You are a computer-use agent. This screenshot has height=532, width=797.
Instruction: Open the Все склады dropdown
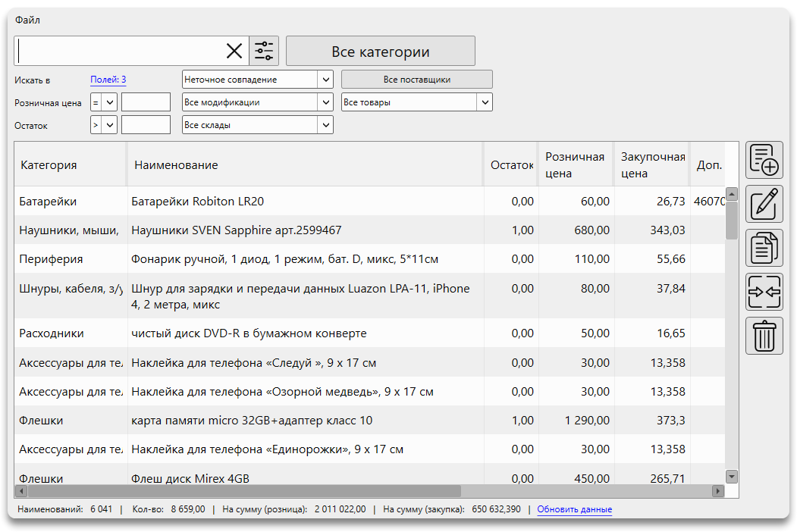point(258,125)
